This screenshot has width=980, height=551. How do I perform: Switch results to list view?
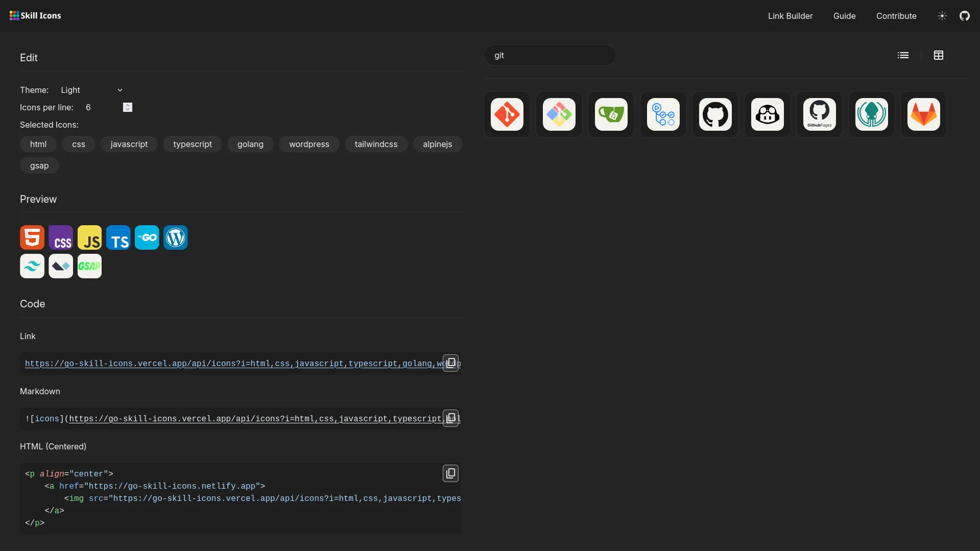(903, 55)
